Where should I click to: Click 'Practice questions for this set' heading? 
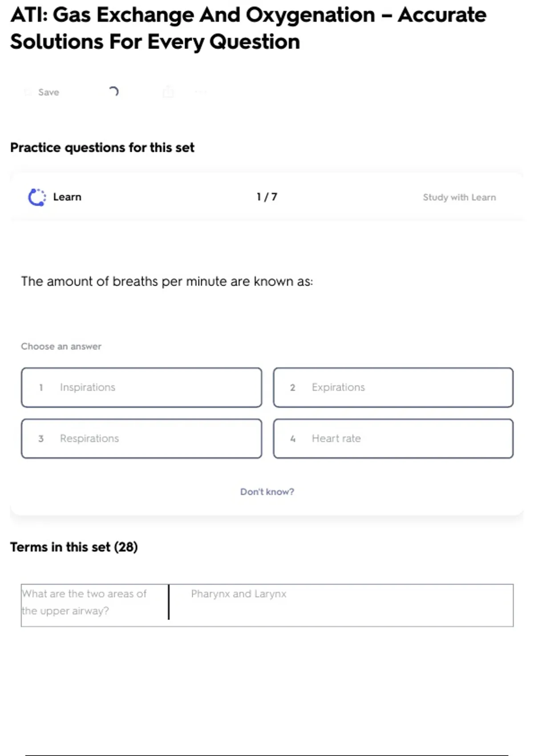102,148
